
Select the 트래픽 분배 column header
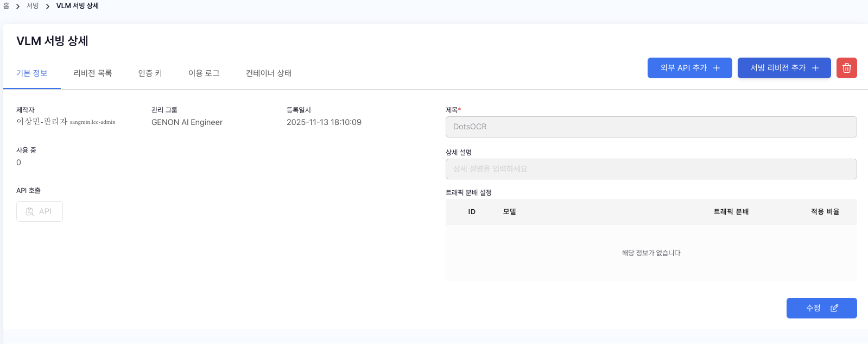(731, 212)
